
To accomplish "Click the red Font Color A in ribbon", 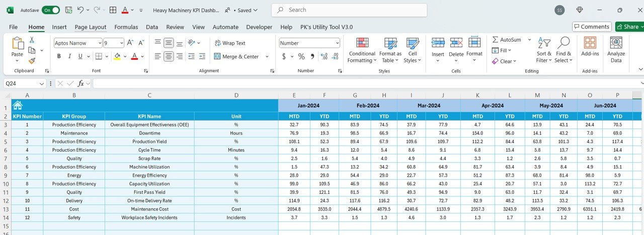I will (134, 57).
